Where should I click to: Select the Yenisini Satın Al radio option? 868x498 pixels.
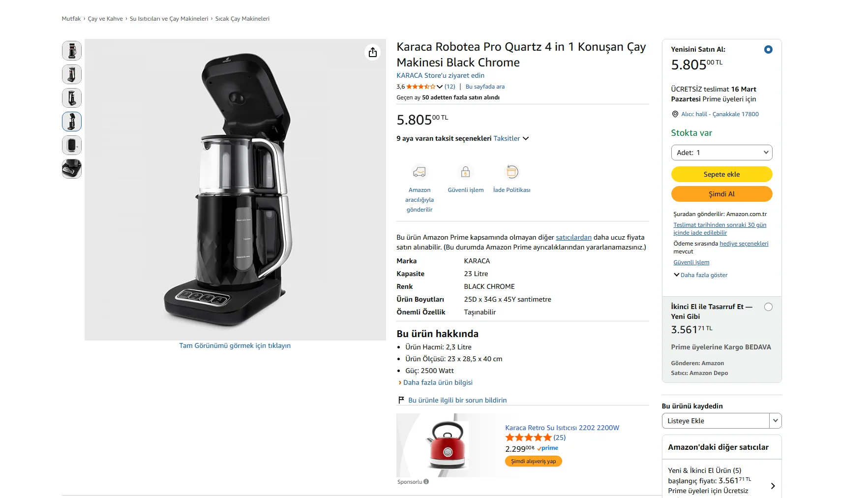pos(768,50)
